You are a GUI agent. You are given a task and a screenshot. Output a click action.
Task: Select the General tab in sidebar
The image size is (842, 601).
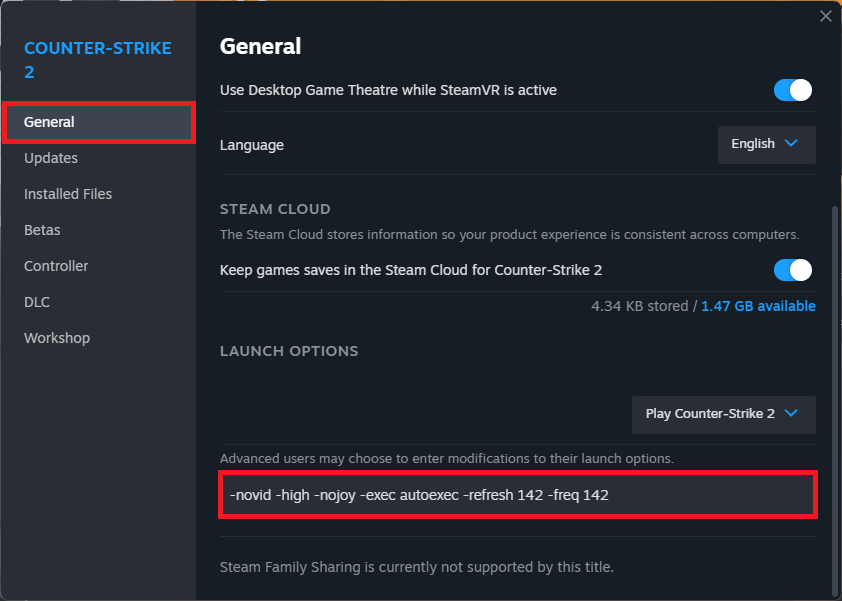point(98,122)
